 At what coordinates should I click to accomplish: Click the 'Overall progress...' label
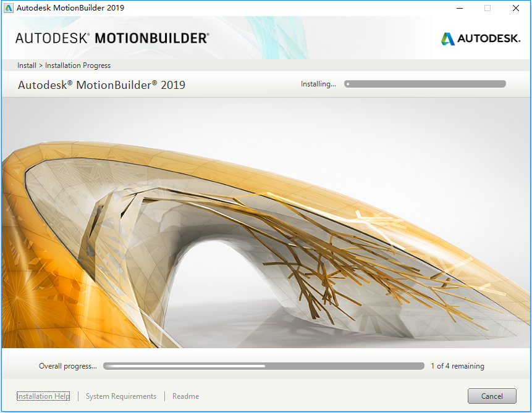tap(68, 366)
